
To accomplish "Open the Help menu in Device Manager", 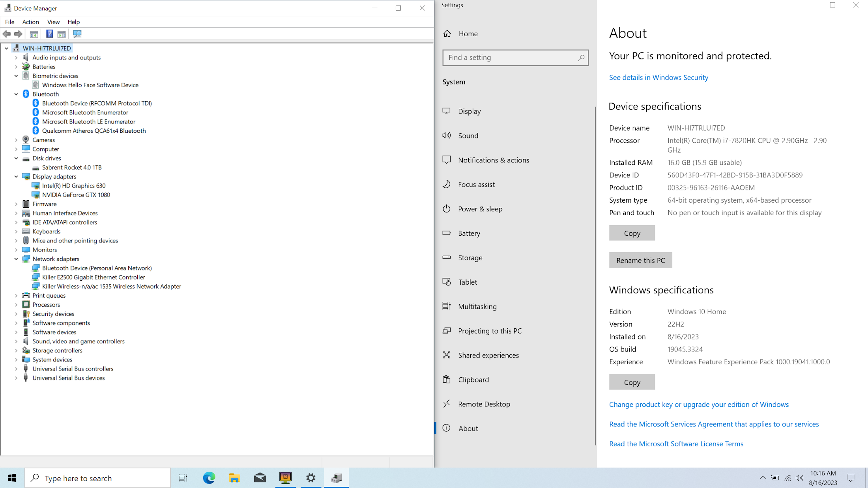I will click(x=73, y=22).
